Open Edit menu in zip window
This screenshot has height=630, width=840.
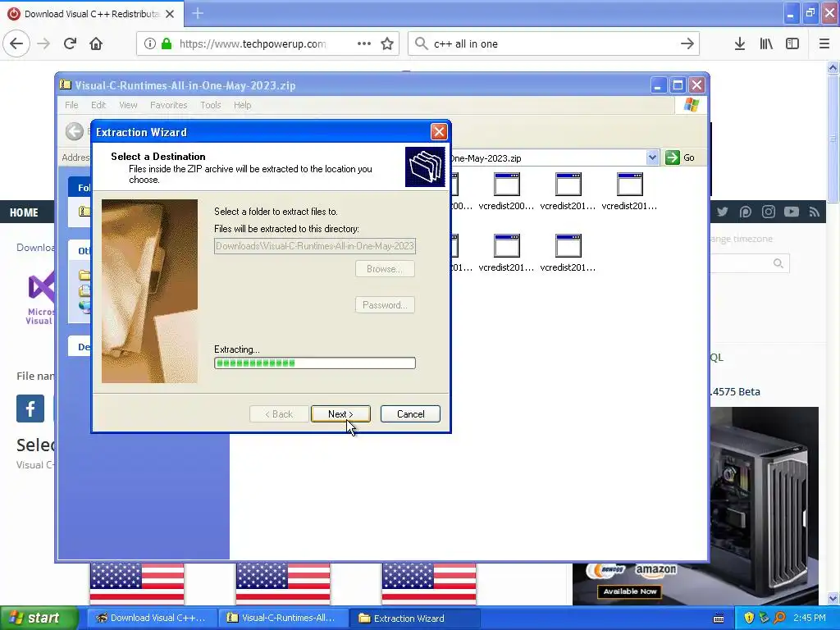(98, 105)
